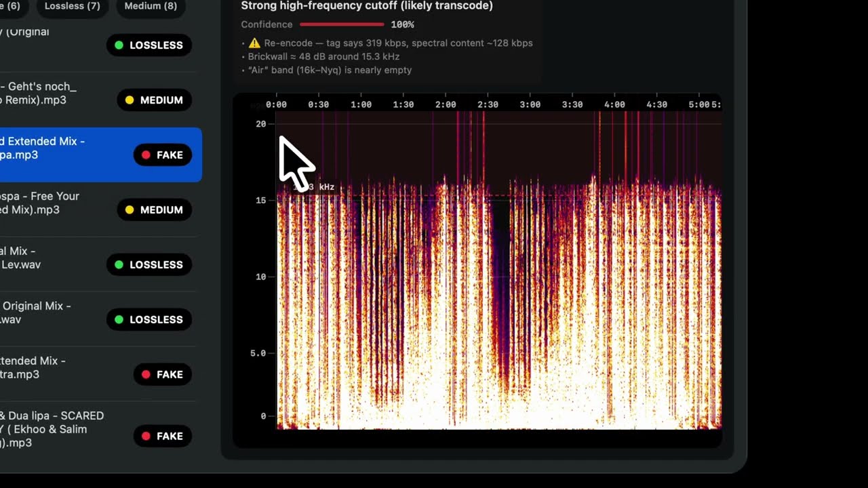The width and height of the screenshot is (868, 488).
Task: Select the Lossless (7) filter tab
Action: pos(72,6)
